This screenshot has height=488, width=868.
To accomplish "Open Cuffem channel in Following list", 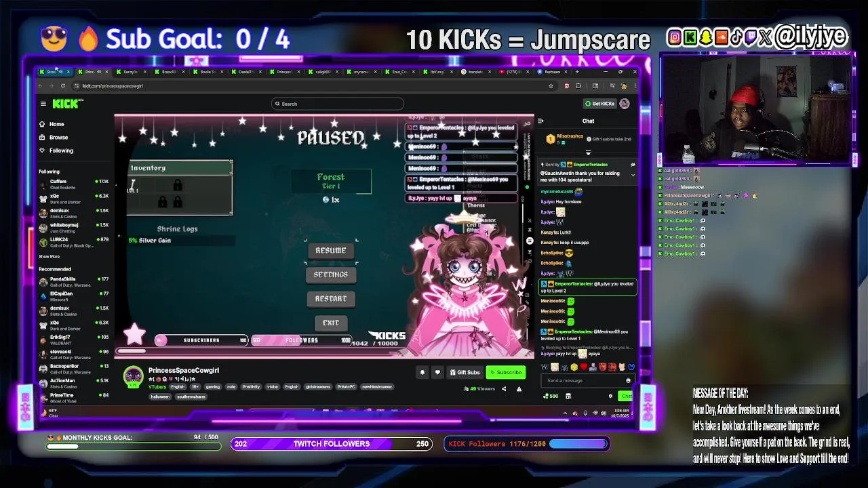I will (74, 184).
